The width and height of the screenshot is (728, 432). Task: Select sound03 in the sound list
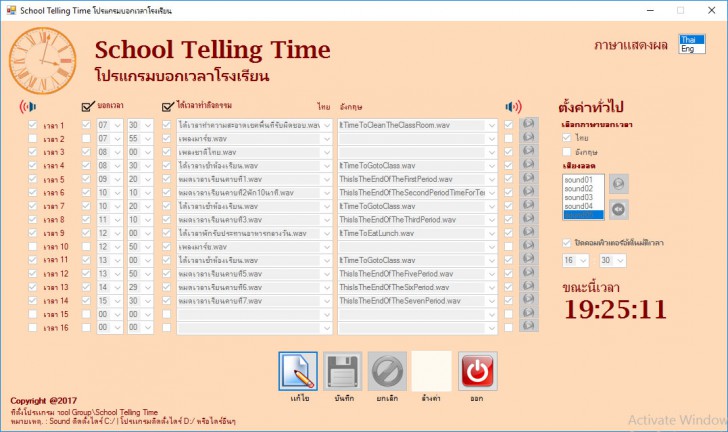point(583,197)
